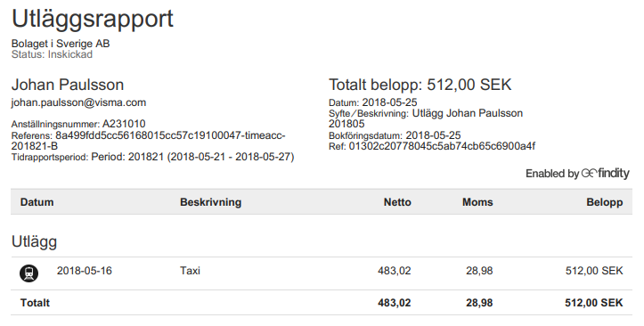The height and width of the screenshot is (326, 644).
Task: Click the expense date 2018-05-16
Action: pos(85,271)
